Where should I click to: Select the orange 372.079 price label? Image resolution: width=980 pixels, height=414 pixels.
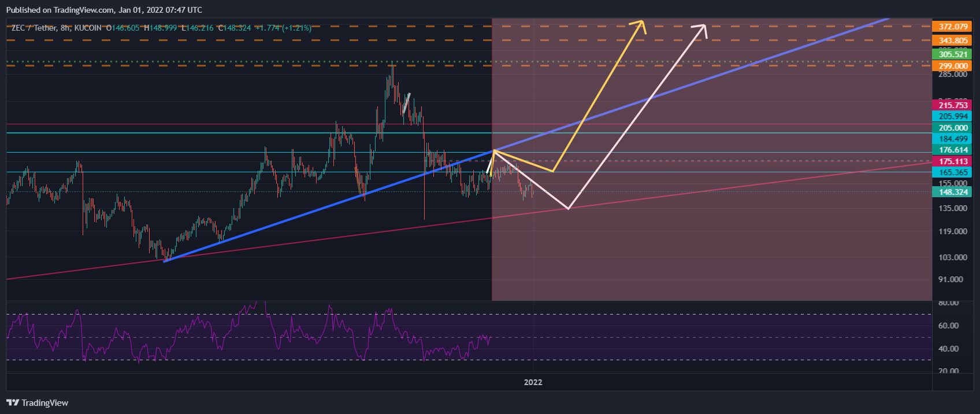tap(952, 27)
